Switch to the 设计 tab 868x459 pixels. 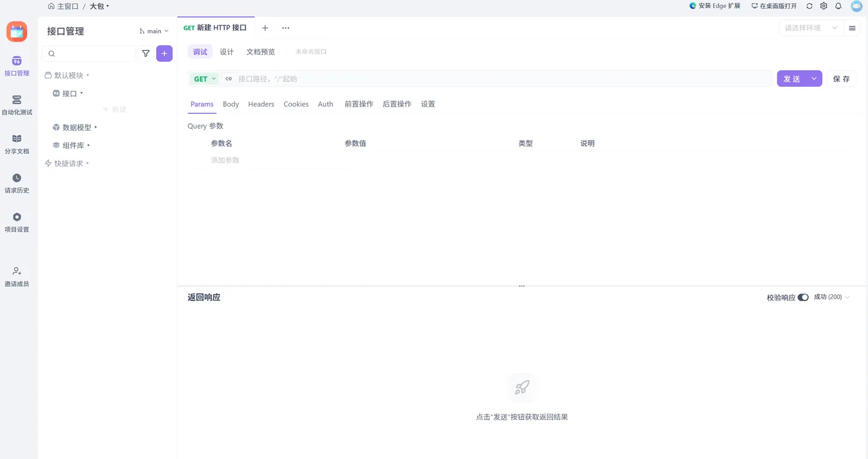(x=227, y=52)
